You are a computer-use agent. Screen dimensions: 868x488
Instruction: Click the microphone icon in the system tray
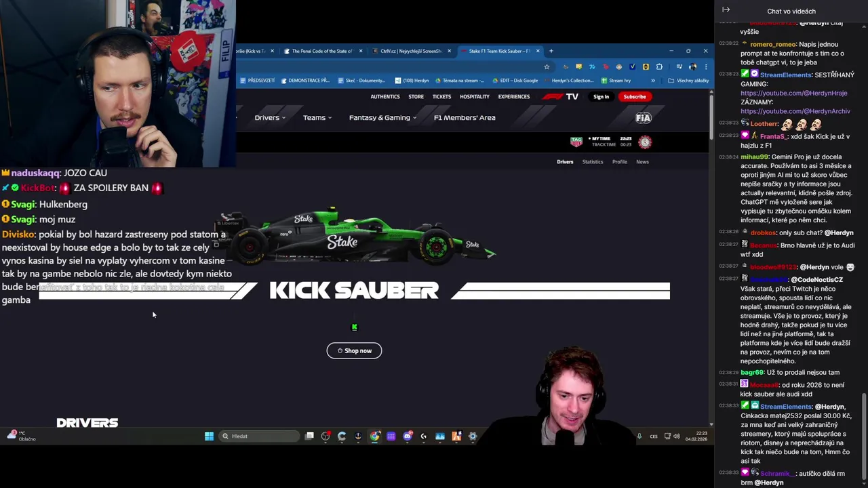pyautogui.click(x=639, y=436)
